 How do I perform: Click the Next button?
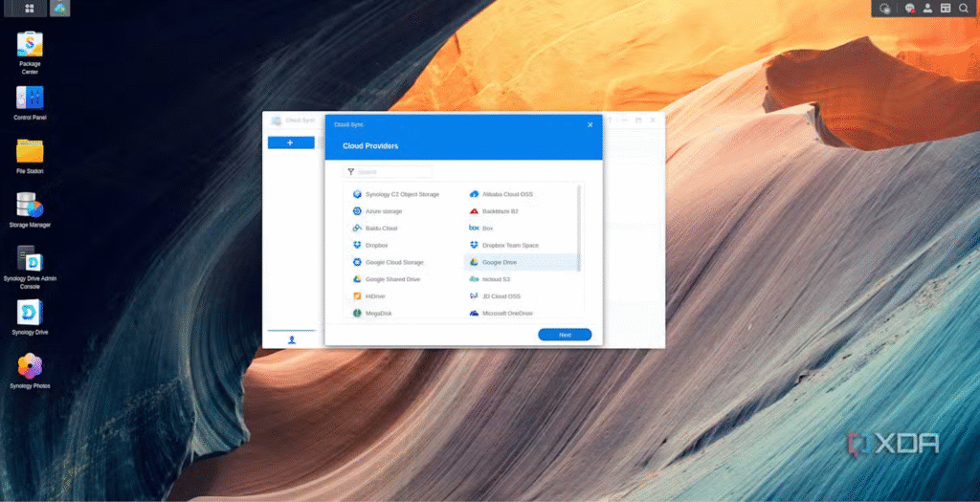(565, 335)
